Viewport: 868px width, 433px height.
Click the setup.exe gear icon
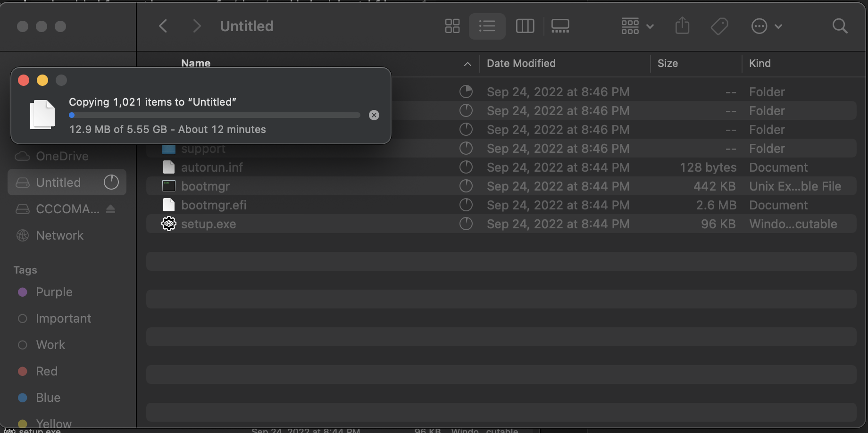point(168,224)
